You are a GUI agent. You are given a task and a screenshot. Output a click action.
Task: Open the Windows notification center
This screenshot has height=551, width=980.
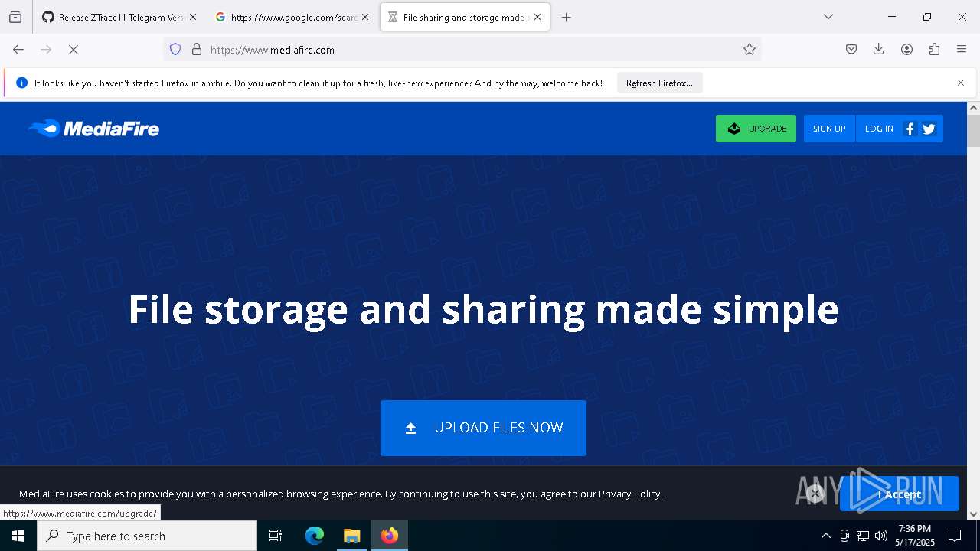coord(955,536)
